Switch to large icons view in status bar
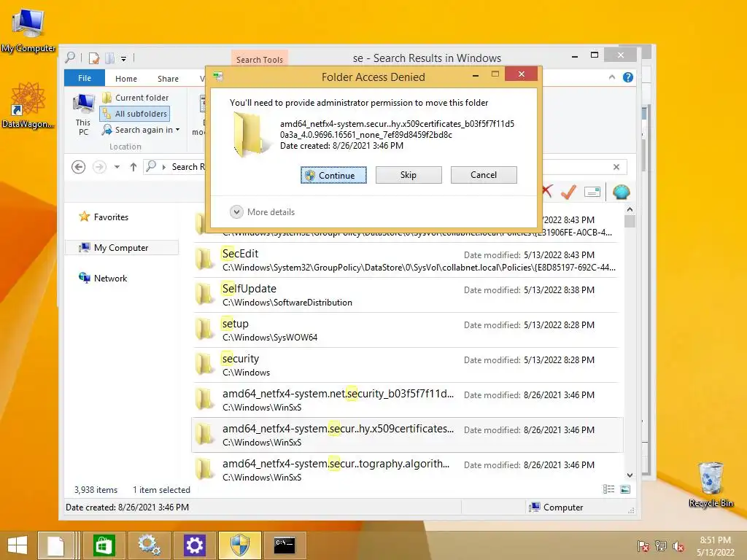This screenshot has width=747, height=560. click(x=625, y=489)
